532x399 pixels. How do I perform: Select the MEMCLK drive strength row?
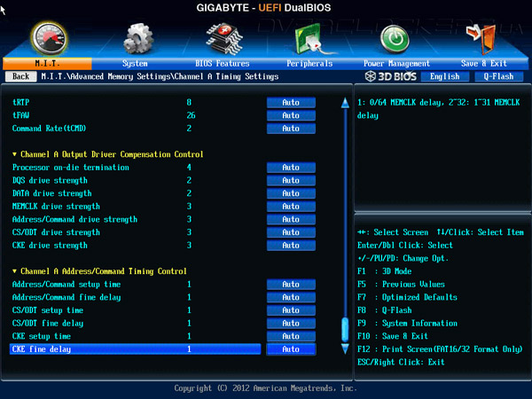(136, 207)
